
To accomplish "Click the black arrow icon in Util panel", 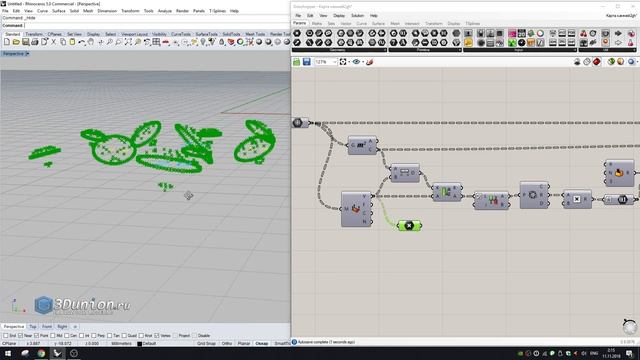I will tap(618, 33).
